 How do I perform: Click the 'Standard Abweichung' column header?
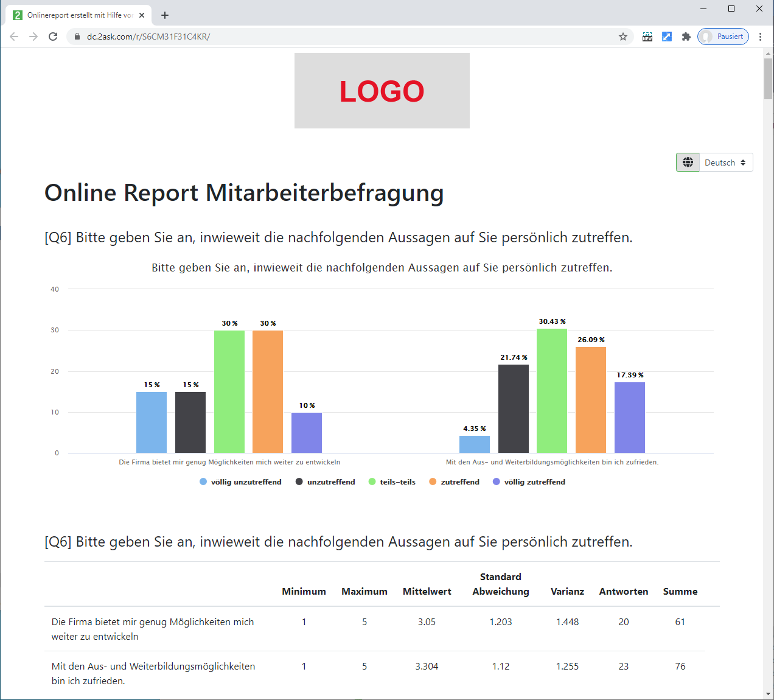click(501, 584)
